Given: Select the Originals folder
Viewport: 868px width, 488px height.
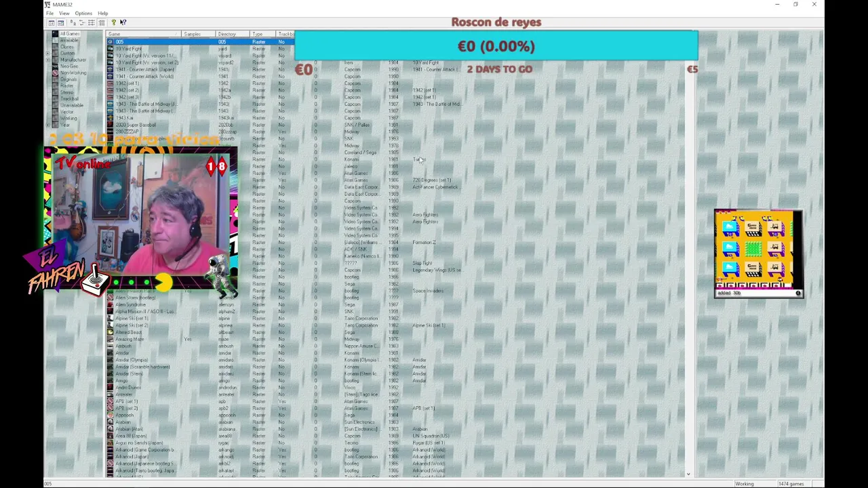Looking at the screenshot, I should [68, 79].
